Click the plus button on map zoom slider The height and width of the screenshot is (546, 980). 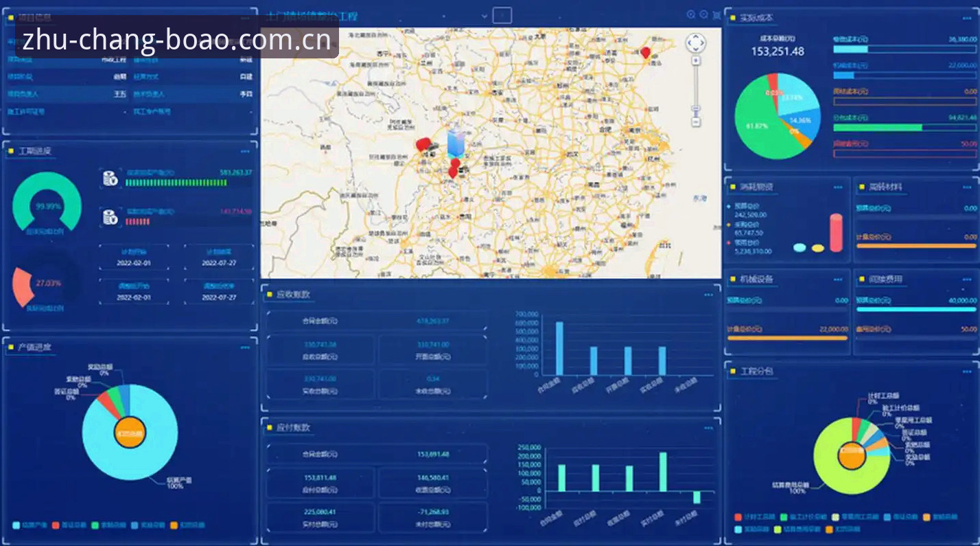[696, 60]
